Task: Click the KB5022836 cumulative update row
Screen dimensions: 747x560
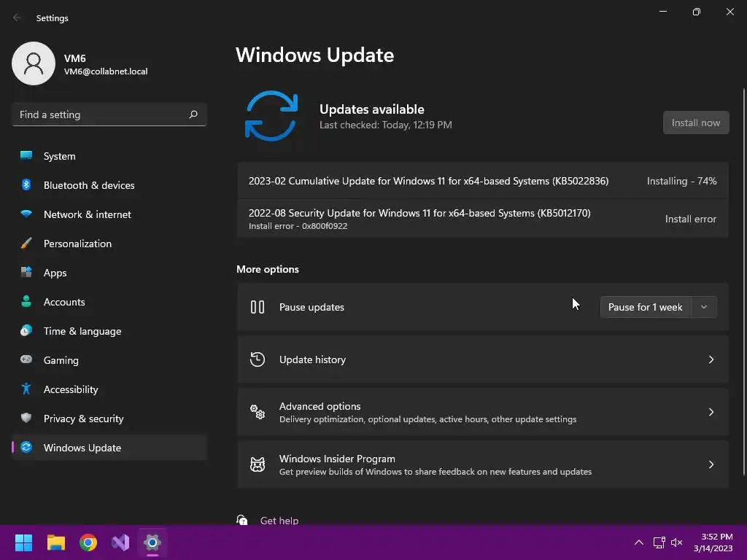Action: (x=483, y=181)
